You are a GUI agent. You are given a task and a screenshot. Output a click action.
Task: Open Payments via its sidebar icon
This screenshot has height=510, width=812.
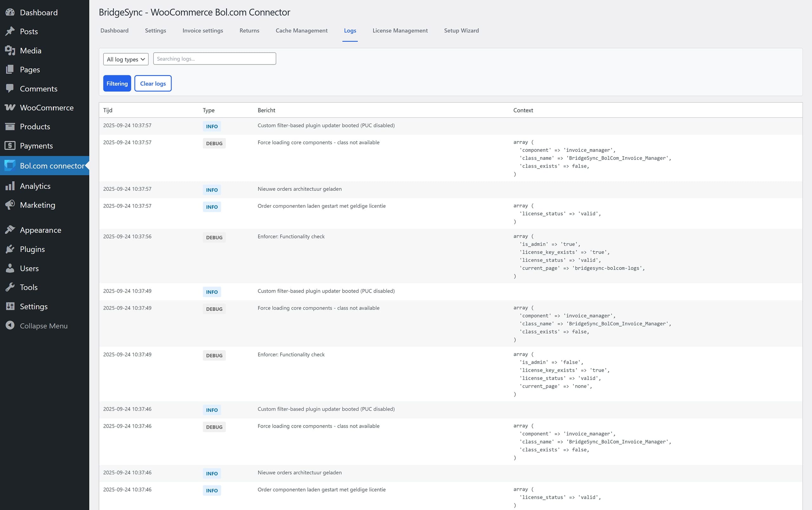[10, 146]
